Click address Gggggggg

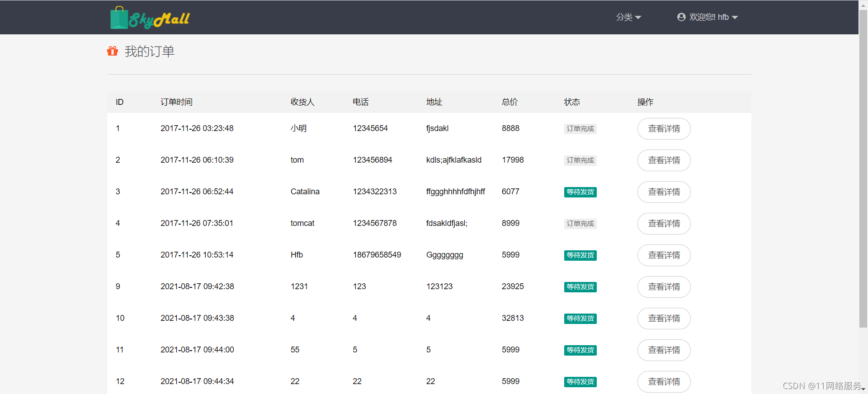(445, 255)
